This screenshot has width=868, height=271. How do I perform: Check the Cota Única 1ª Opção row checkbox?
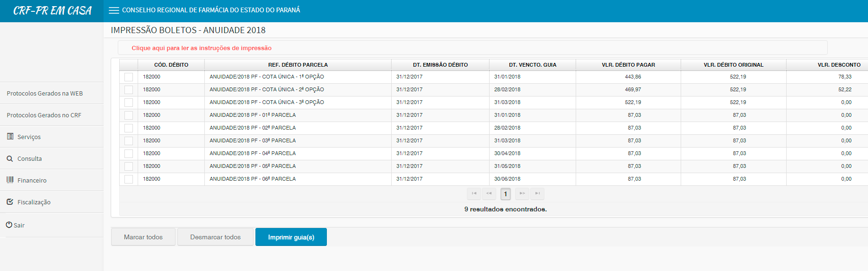pyautogui.click(x=129, y=77)
